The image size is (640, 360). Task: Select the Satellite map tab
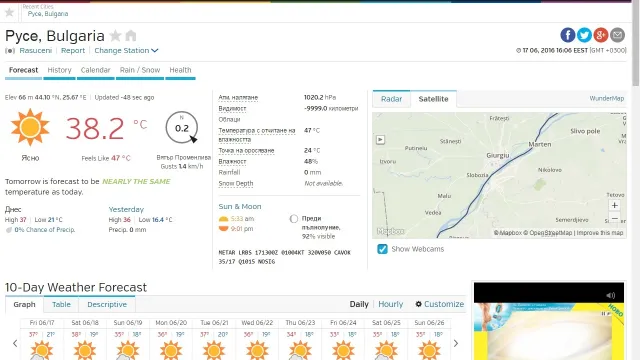pyautogui.click(x=433, y=99)
